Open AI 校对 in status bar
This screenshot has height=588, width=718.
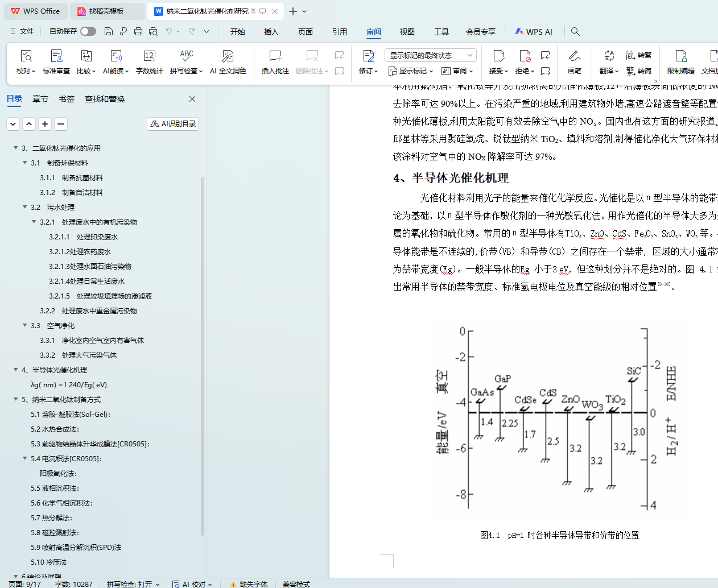pos(192,584)
